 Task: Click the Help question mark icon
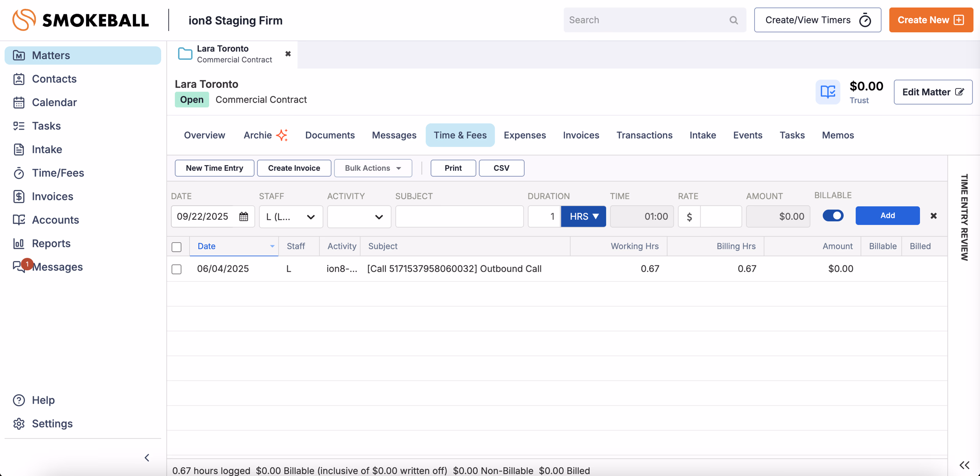pyautogui.click(x=19, y=400)
